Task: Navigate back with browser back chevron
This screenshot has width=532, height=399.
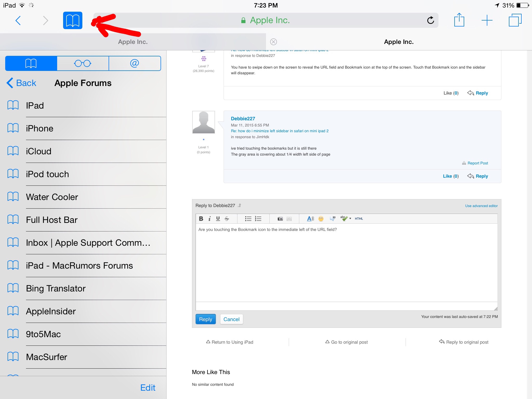Action: (x=18, y=20)
